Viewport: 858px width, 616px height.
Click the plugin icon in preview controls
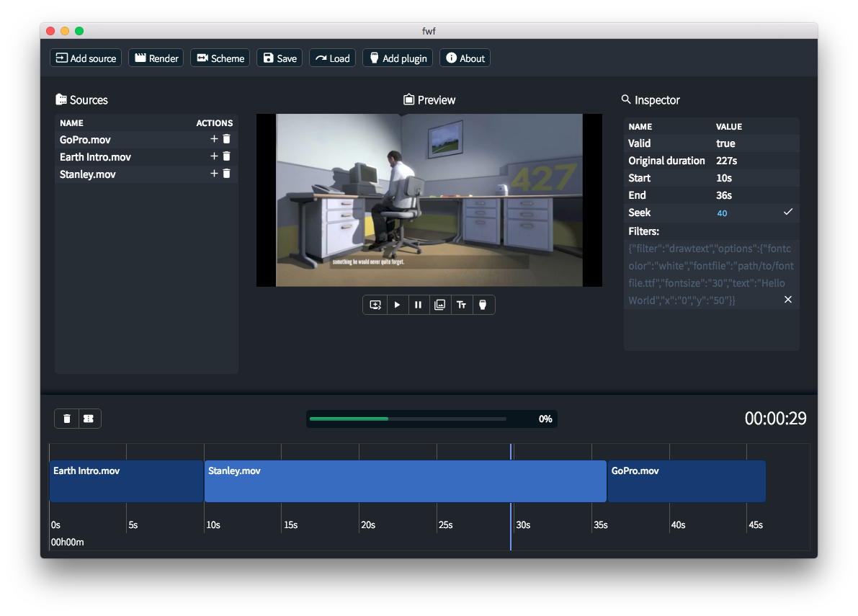point(483,305)
